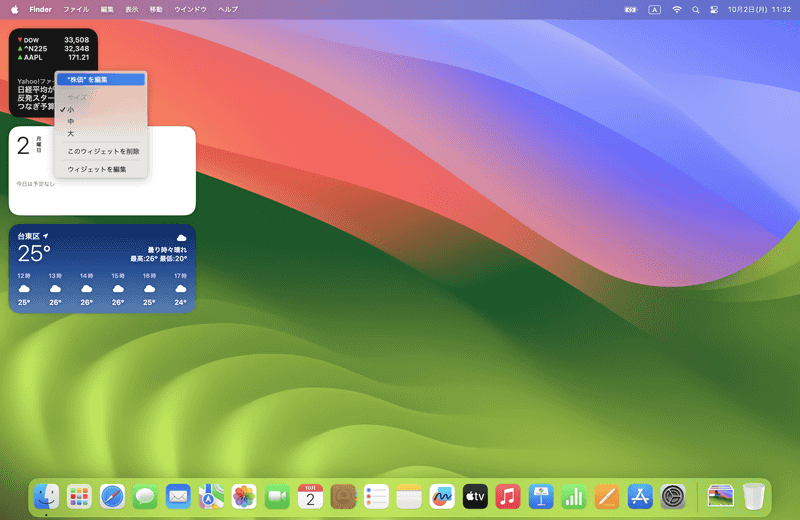Open the 表示 menu
The image size is (800, 520).
(132, 9)
